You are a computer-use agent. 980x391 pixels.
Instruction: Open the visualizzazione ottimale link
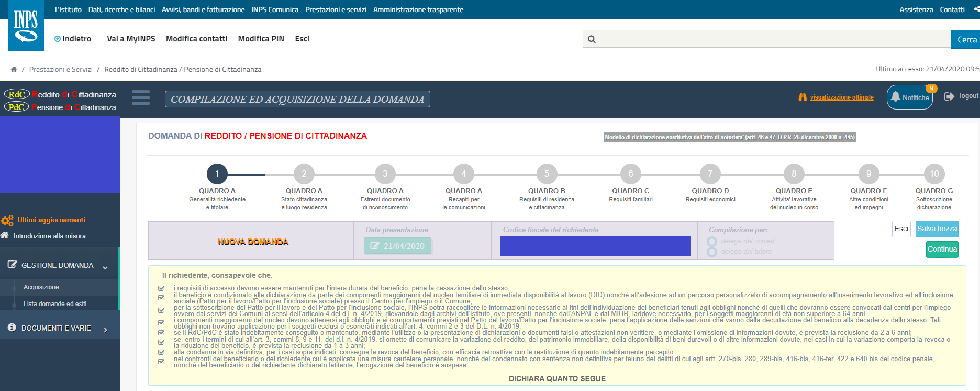point(842,97)
